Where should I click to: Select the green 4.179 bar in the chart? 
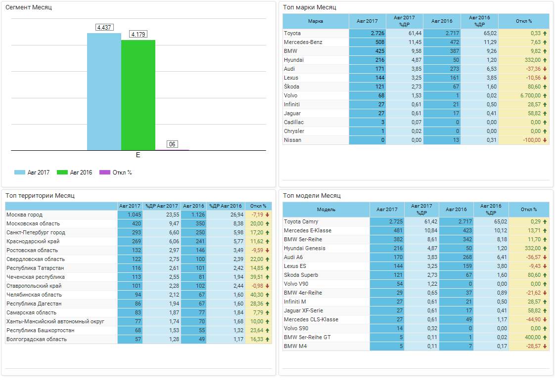138,95
